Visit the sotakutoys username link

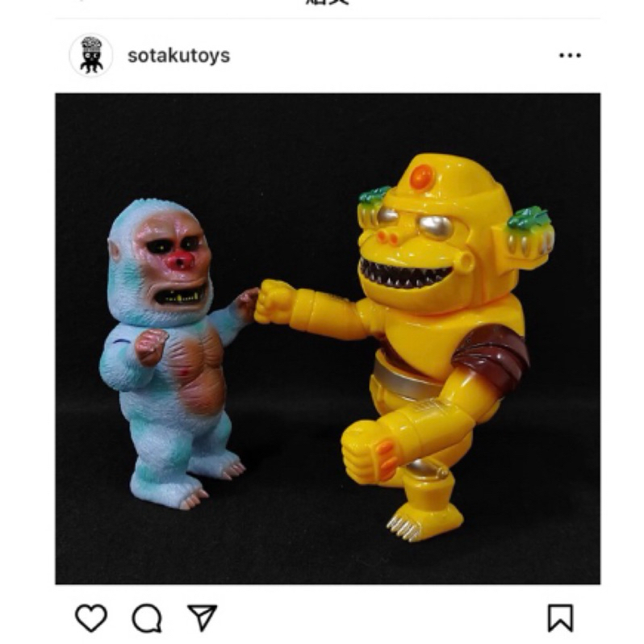pos(178,56)
